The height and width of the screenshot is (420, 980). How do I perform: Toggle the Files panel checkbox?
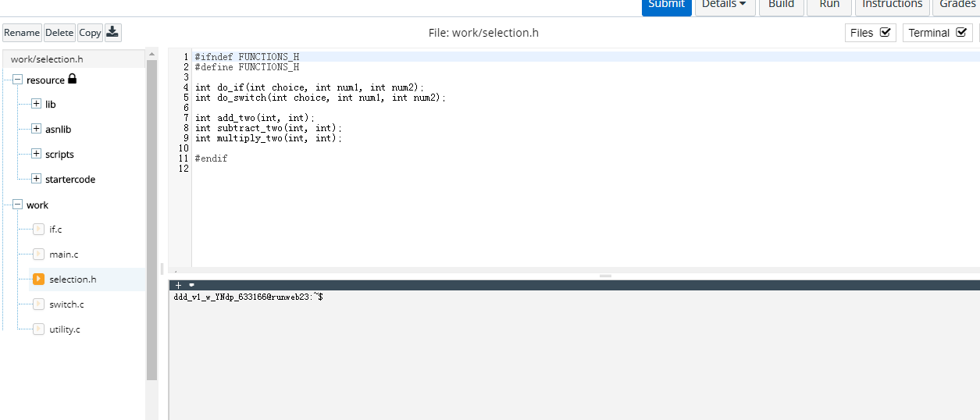click(885, 33)
